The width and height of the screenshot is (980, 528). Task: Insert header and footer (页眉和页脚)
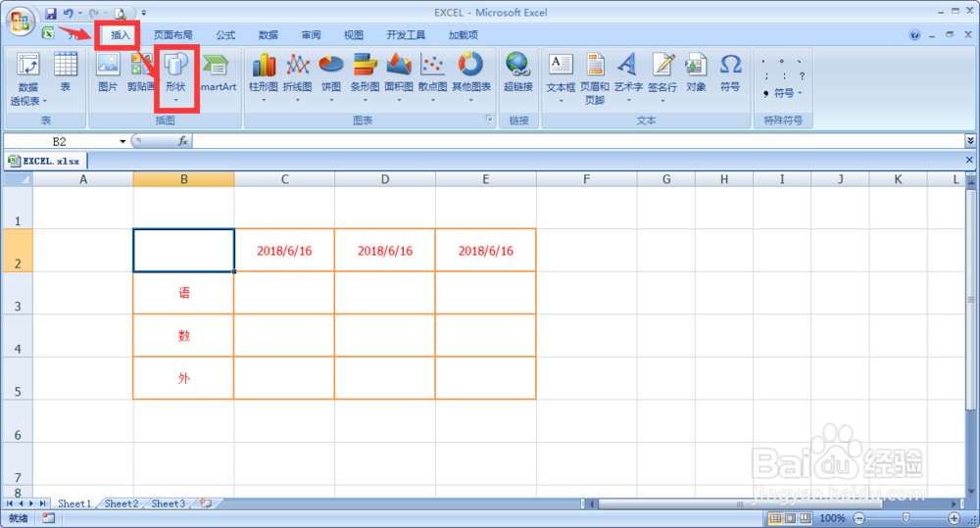point(595,78)
